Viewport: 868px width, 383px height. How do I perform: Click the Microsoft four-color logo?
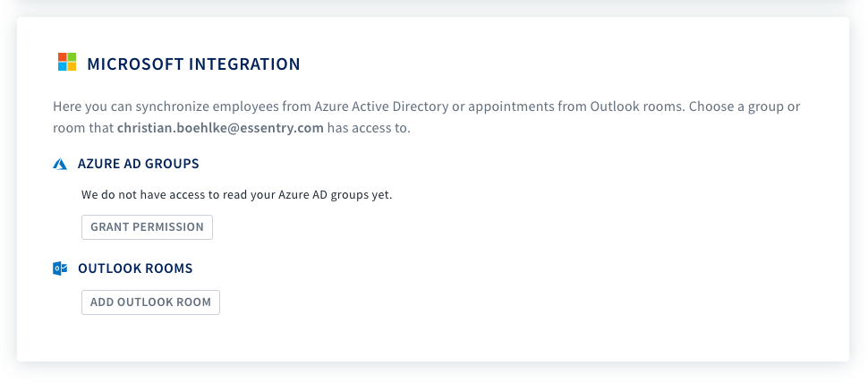click(x=67, y=62)
